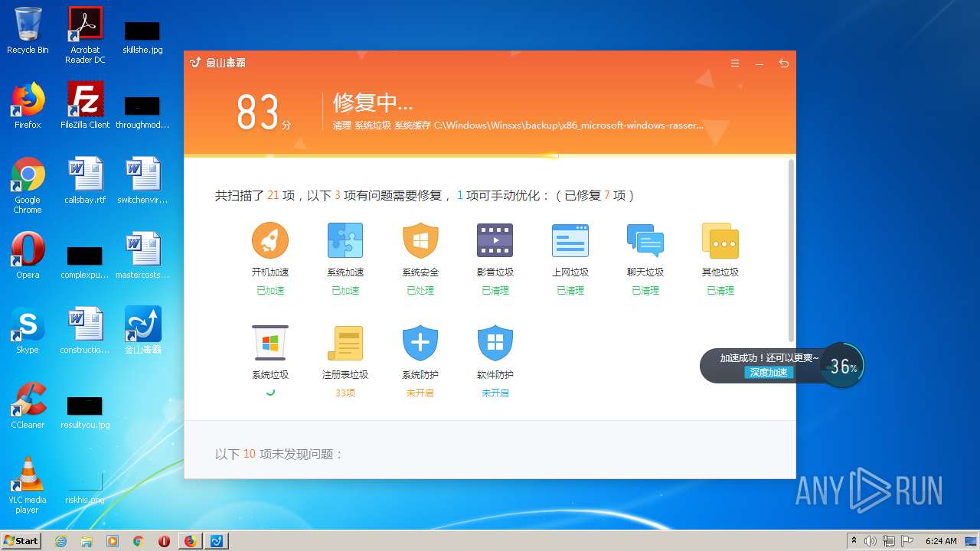Click the 开机加速 rocket icon

(270, 240)
